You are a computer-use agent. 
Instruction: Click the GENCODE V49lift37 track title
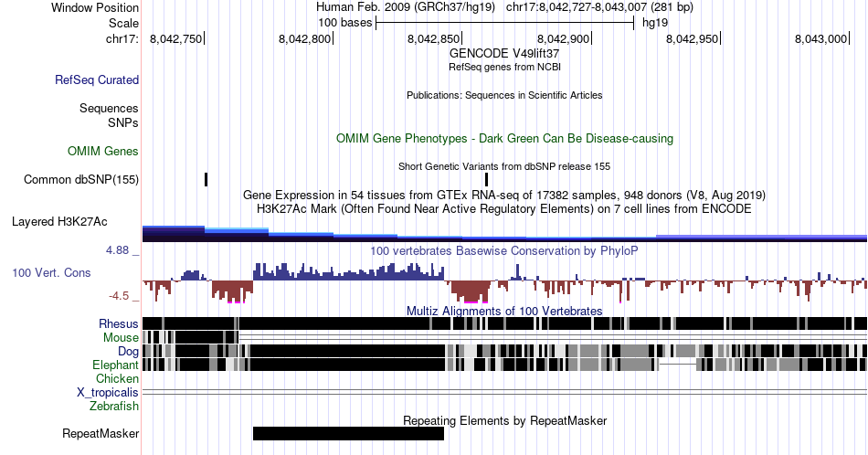pos(504,54)
